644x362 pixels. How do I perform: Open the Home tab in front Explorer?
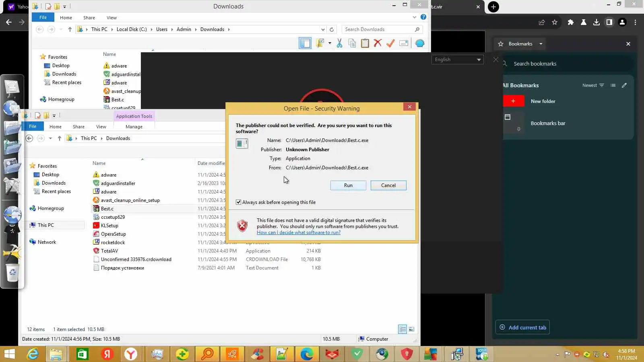56,127
